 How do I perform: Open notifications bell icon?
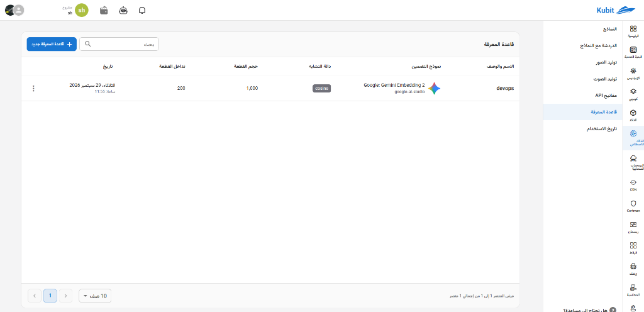coord(142,10)
